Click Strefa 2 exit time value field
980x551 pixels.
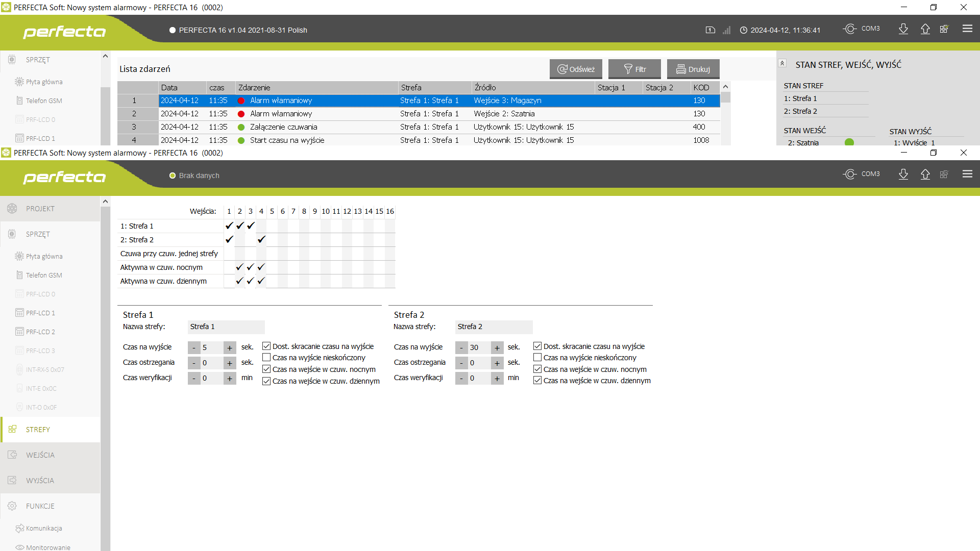point(479,348)
